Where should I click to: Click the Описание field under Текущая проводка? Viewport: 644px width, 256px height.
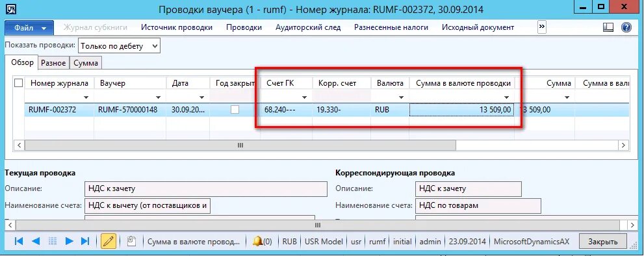[206, 188]
